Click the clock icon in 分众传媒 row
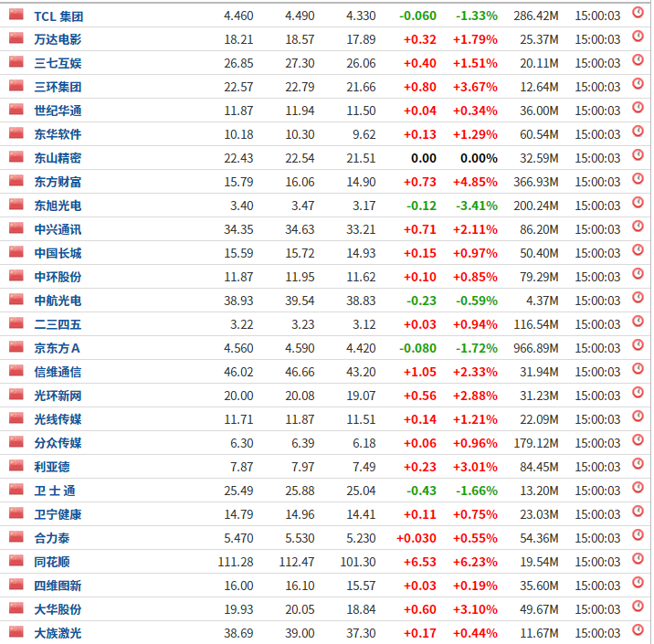The height and width of the screenshot is (644, 654). pos(638,440)
